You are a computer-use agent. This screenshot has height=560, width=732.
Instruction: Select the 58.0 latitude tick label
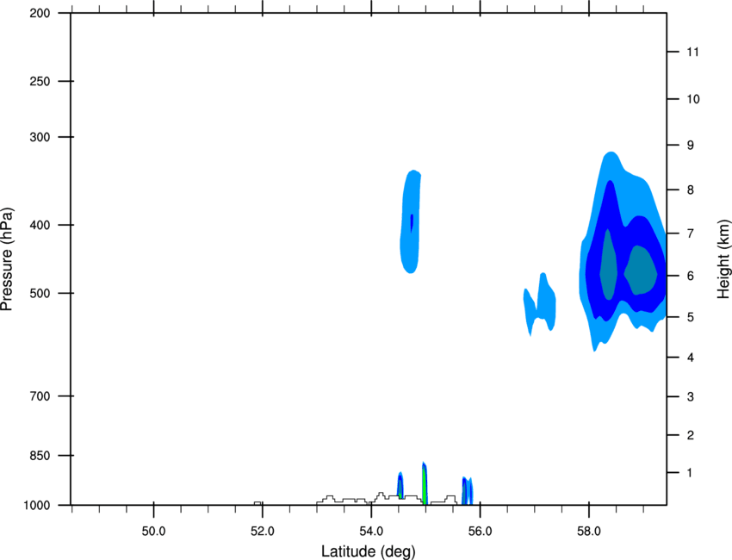point(588,530)
